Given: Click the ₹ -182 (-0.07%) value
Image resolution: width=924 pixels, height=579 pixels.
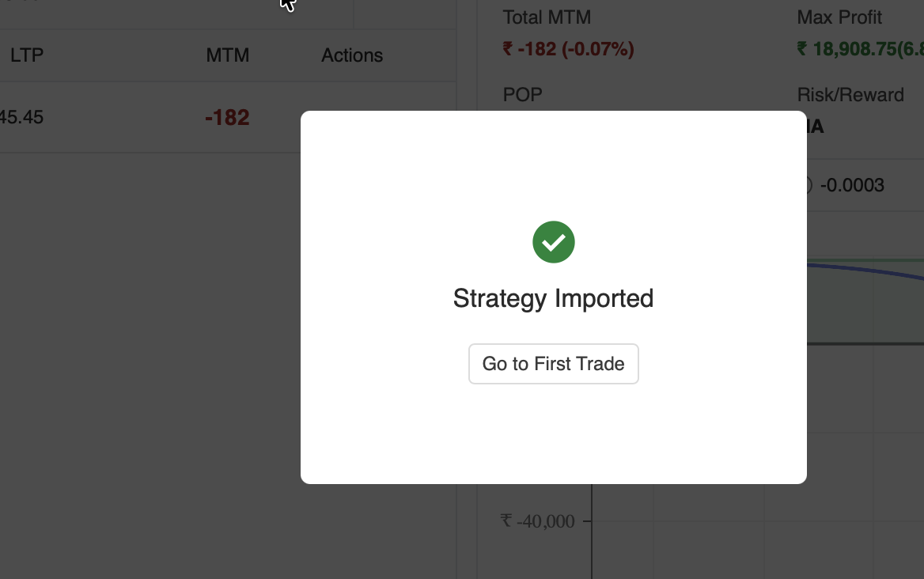Looking at the screenshot, I should (568, 49).
